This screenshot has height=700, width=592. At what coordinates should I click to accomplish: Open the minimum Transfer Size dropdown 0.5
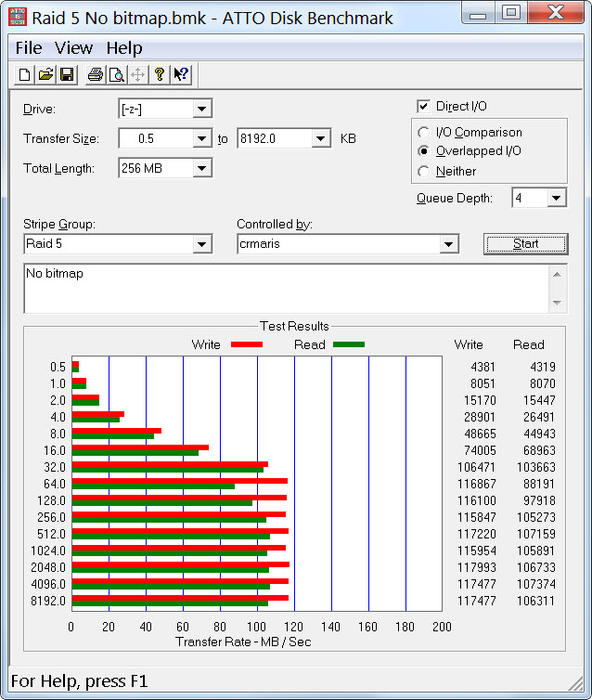click(x=201, y=138)
